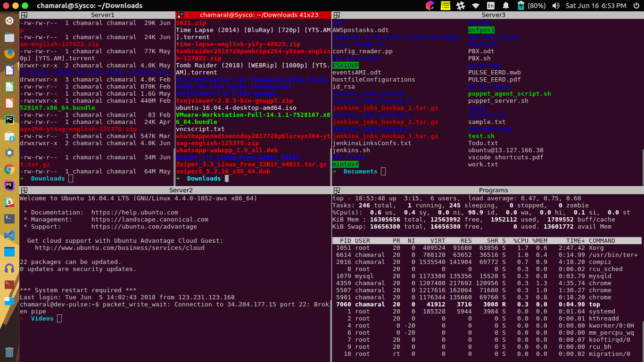This screenshot has width=644, height=362.
Task: Open the Slack indicator in the top bar
Action: [461, 6]
